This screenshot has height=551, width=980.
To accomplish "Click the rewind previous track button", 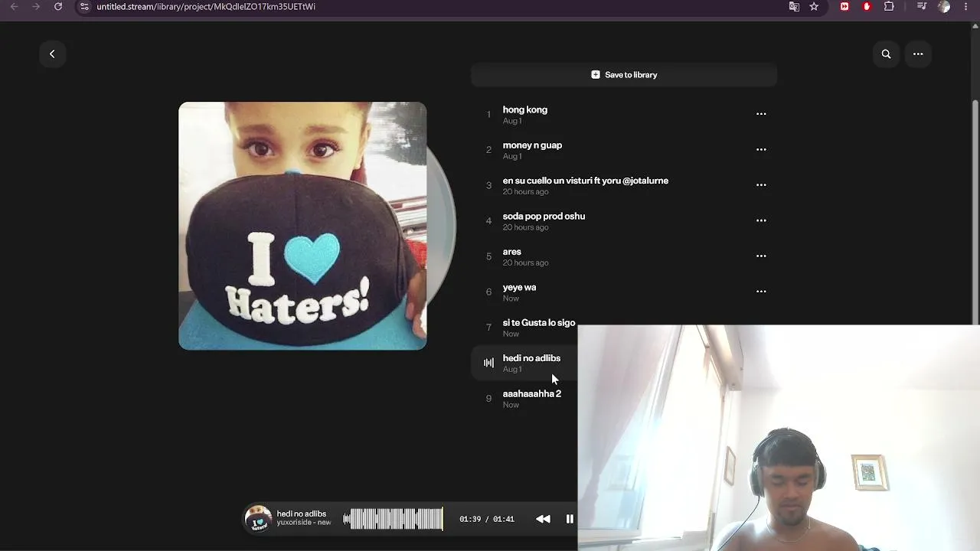I will pos(543,519).
